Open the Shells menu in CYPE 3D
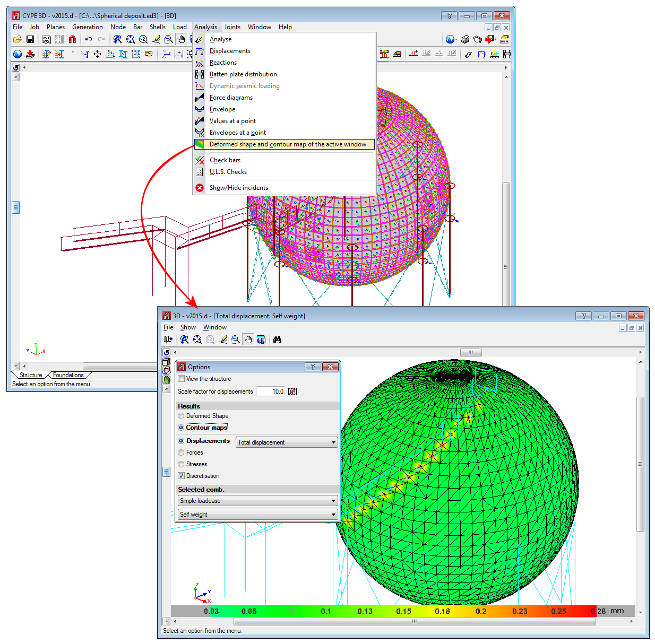 pos(158,27)
